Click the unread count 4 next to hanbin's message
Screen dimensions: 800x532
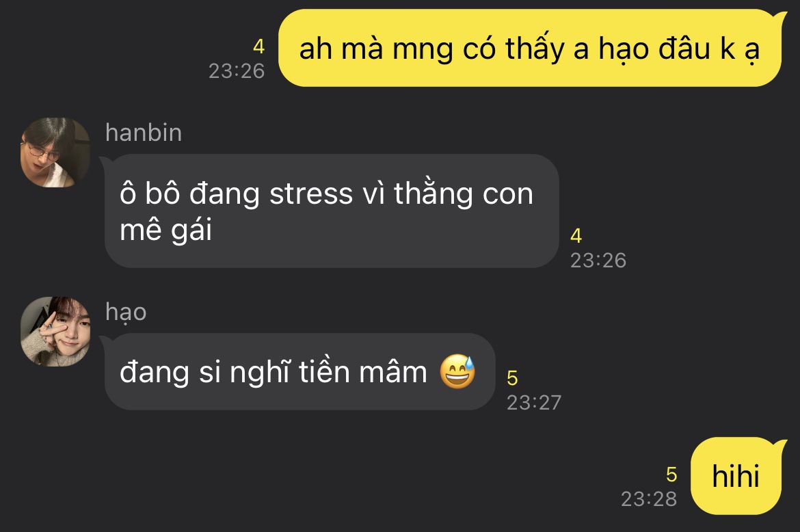point(576,236)
